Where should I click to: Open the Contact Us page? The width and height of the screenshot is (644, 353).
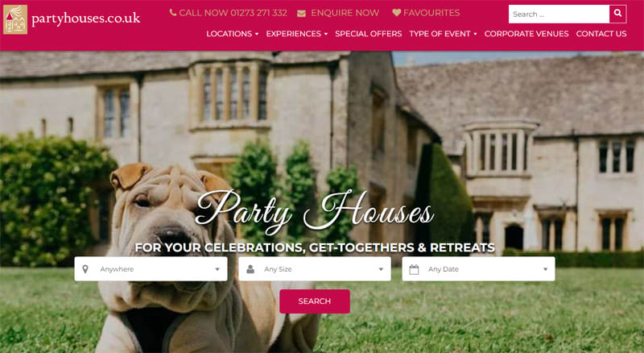[x=601, y=34]
